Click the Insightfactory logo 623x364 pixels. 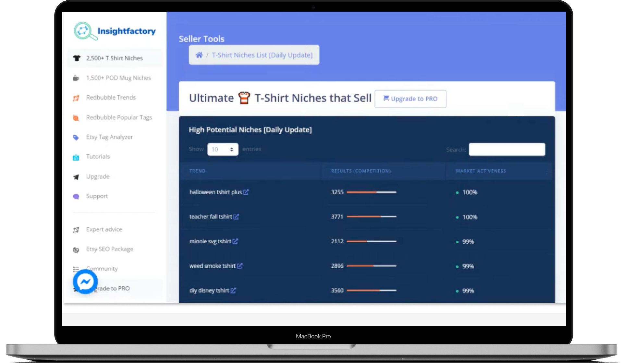point(115,31)
